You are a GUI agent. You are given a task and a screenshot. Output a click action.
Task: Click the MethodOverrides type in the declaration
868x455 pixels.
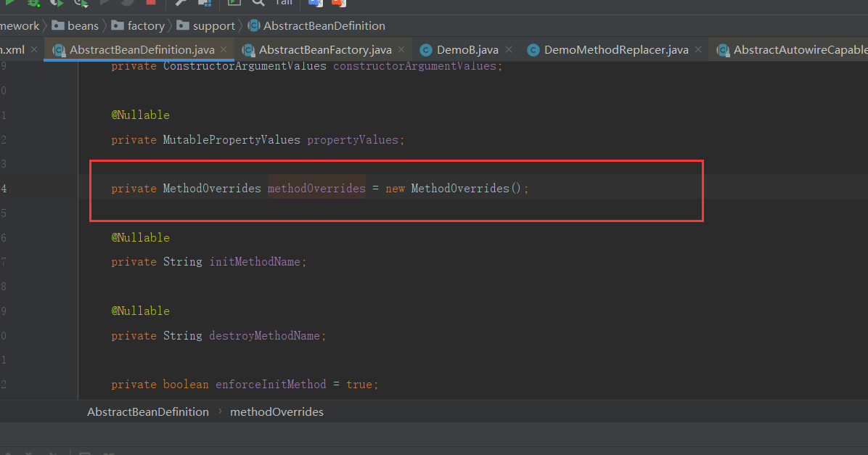[x=212, y=188]
